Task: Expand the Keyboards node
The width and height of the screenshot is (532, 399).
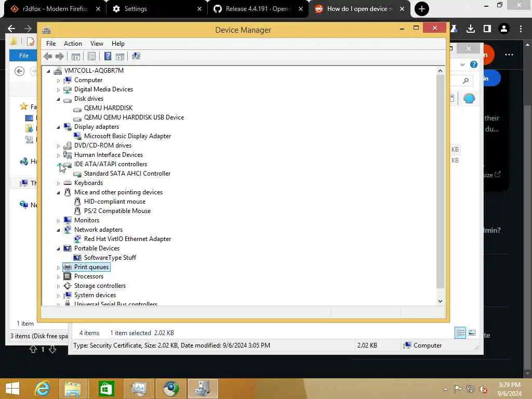Action: tap(58, 183)
